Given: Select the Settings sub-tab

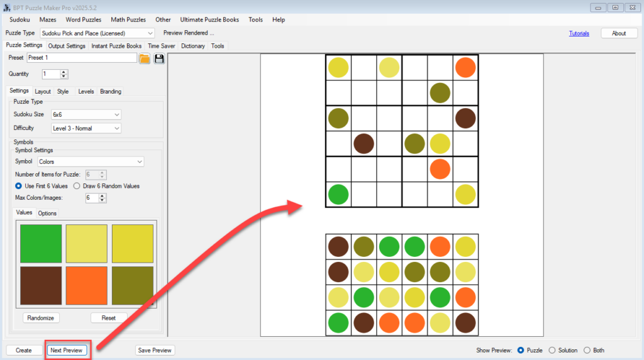Looking at the screenshot, I should 19,90.
